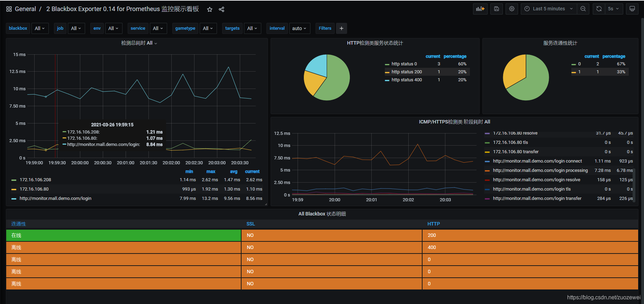Open the Last 5 minutes time picker
This screenshot has width=644, height=304.
point(549,9)
